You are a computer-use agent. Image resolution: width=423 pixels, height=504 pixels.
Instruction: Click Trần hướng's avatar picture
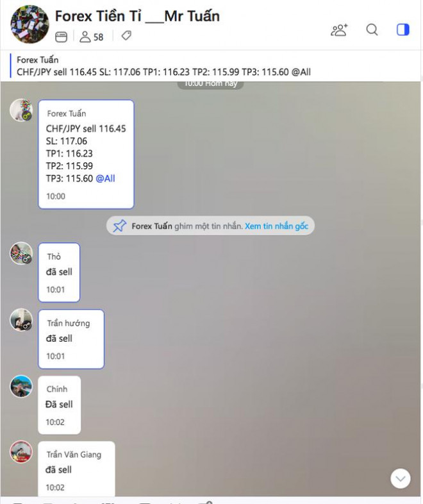coord(21,320)
